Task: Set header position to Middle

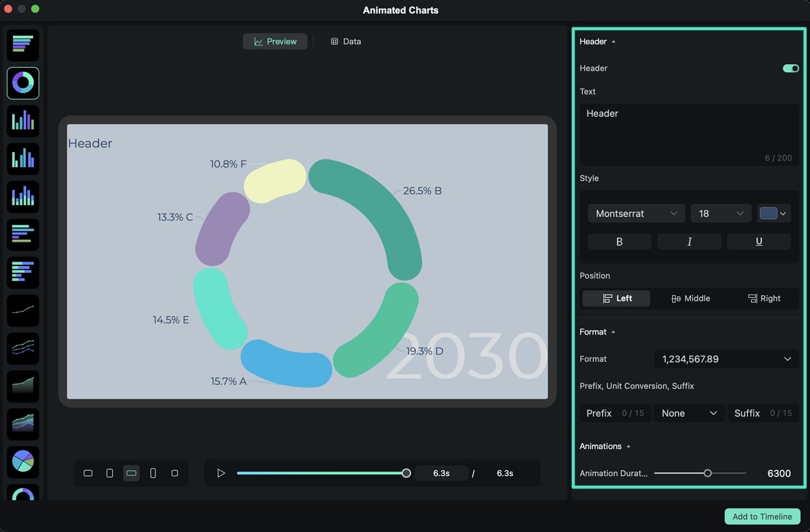Action: click(690, 298)
